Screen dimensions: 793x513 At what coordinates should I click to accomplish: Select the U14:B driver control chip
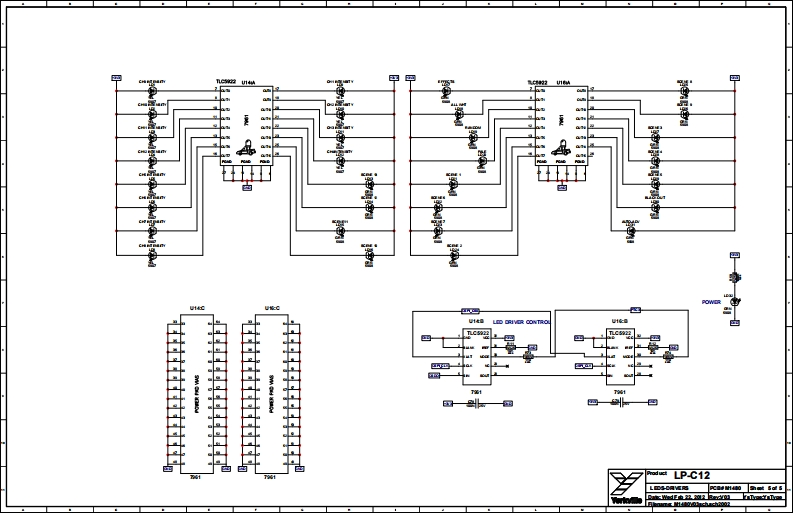click(476, 358)
